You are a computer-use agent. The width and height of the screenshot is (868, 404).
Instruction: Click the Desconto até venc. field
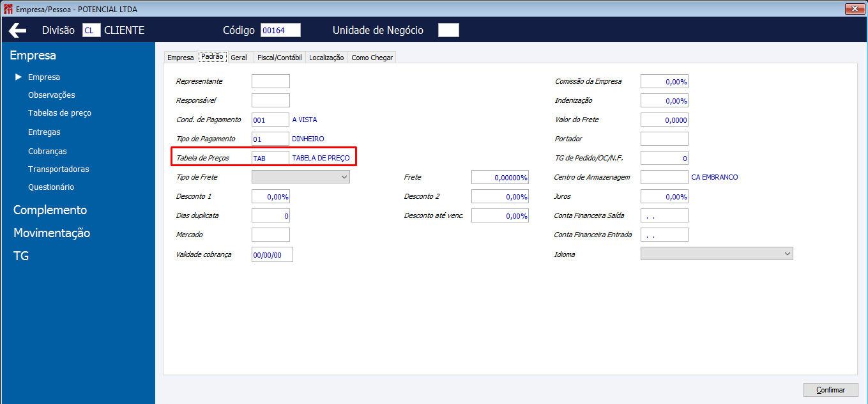(500, 216)
